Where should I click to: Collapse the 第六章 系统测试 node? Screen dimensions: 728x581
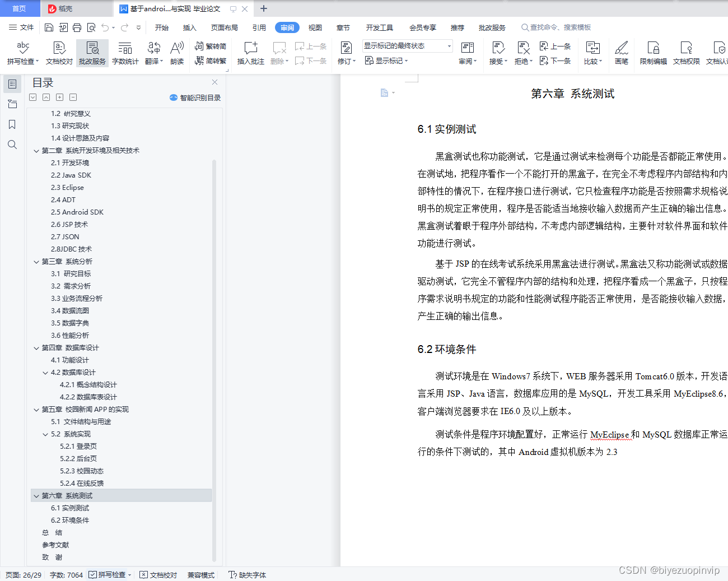click(36, 496)
